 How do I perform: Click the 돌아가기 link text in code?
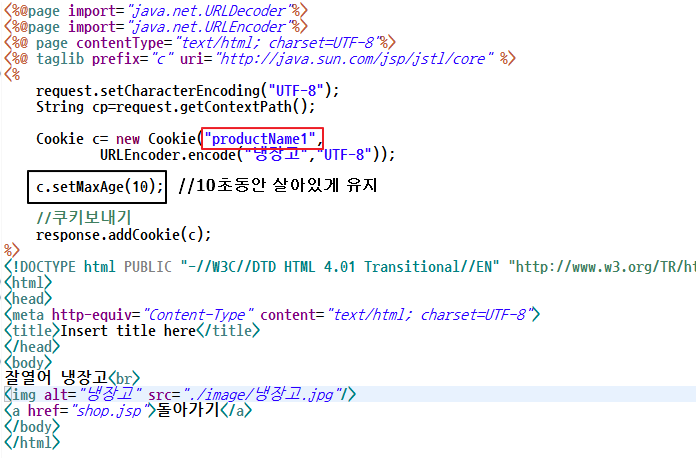188,410
